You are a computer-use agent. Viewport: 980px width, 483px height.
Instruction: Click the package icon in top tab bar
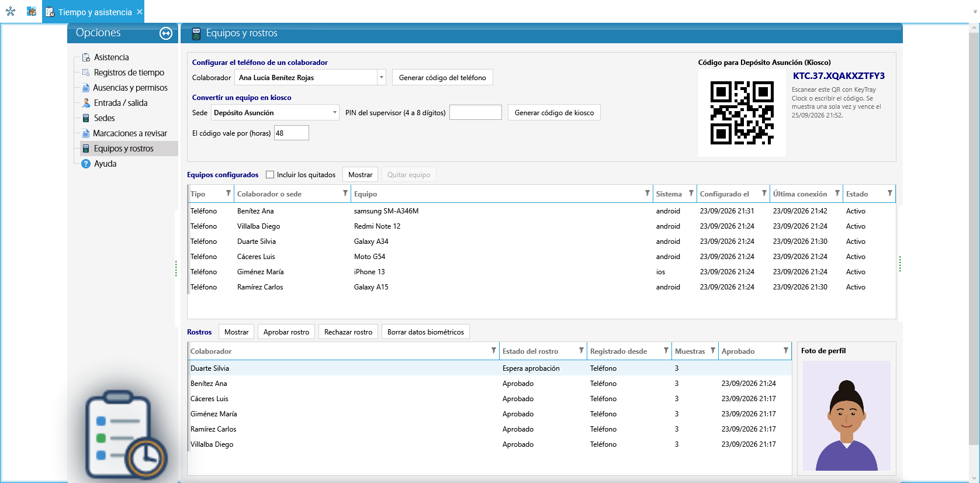pyautogui.click(x=32, y=11)
